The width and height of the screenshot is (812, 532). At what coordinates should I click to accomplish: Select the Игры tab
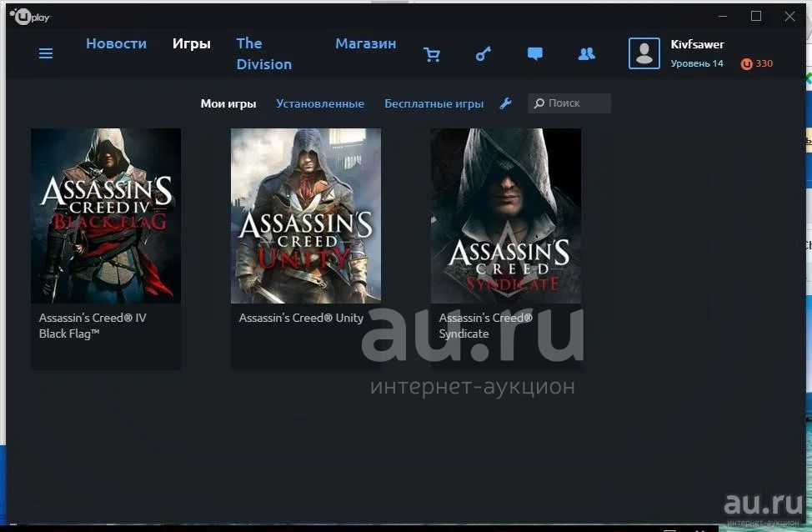pos(192,43)
